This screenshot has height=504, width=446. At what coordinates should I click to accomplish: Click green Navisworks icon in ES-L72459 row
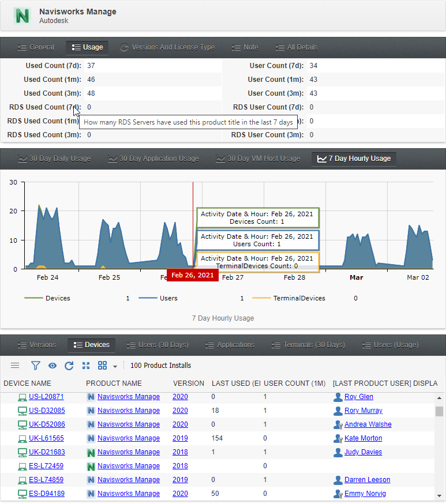click(x=91, y=467)
